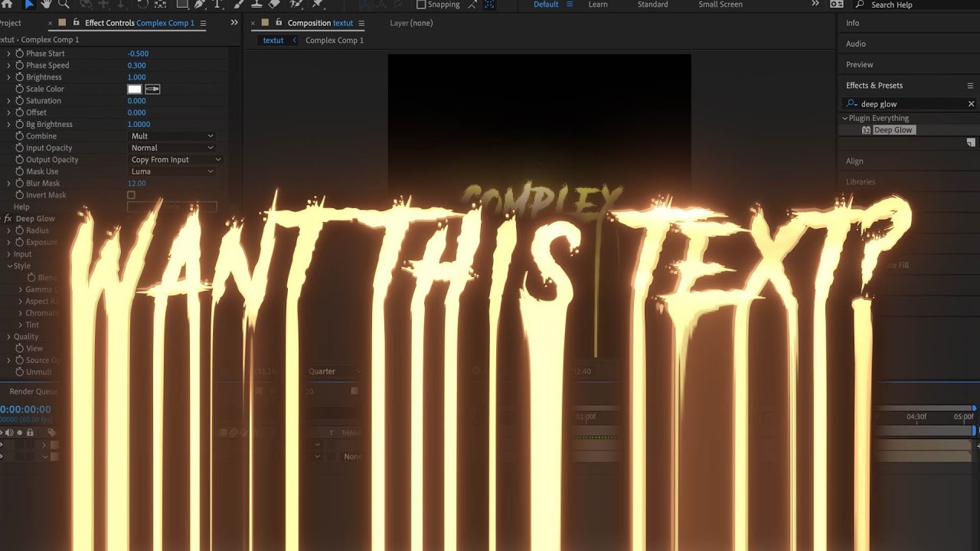980x551 pixels.
Task: Click the workspace sync settings icon
Action: click(836, 5)
